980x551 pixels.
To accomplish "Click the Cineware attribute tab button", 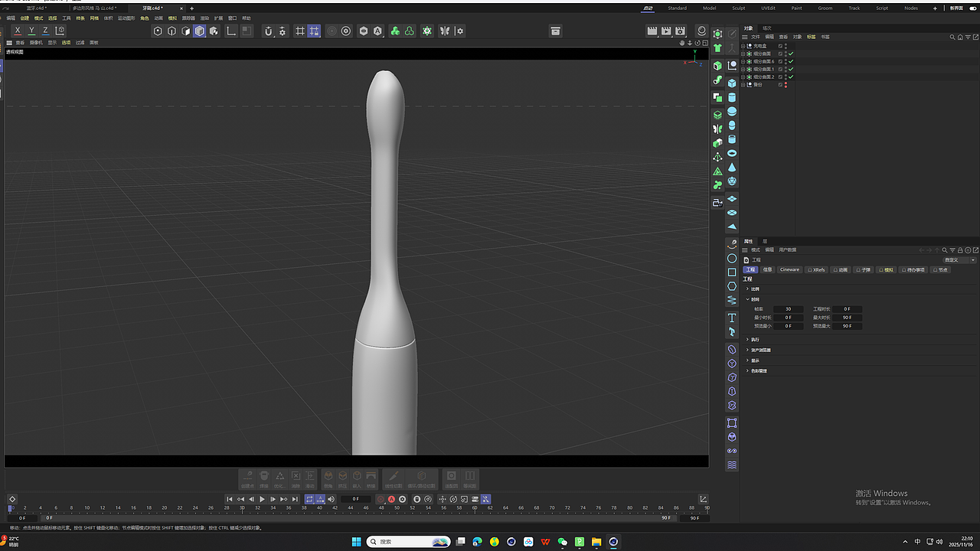I will tap(789, 269).
